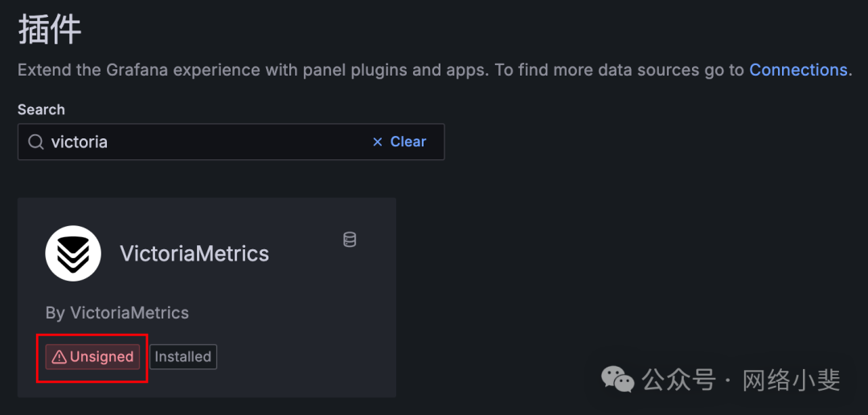The image size is (868, 415).
Task: Click the 插件 page heading
Action: tap(50, 31)
